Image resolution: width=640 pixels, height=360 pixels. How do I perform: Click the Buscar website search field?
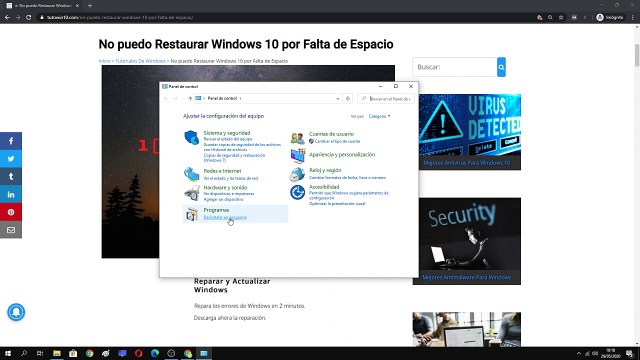pyautogui.click(x=455, y=67)
